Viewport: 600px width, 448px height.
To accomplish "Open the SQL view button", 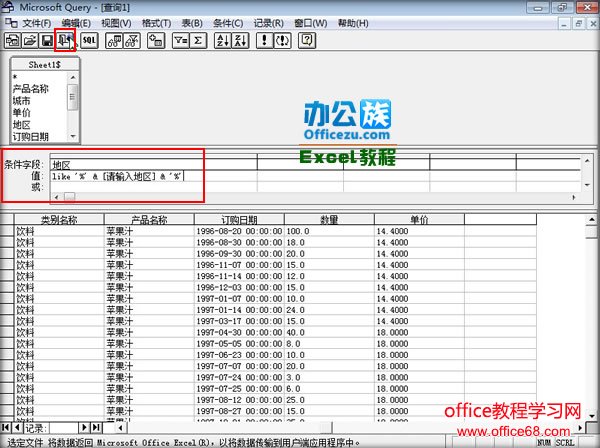I will [x=89, y=41].
